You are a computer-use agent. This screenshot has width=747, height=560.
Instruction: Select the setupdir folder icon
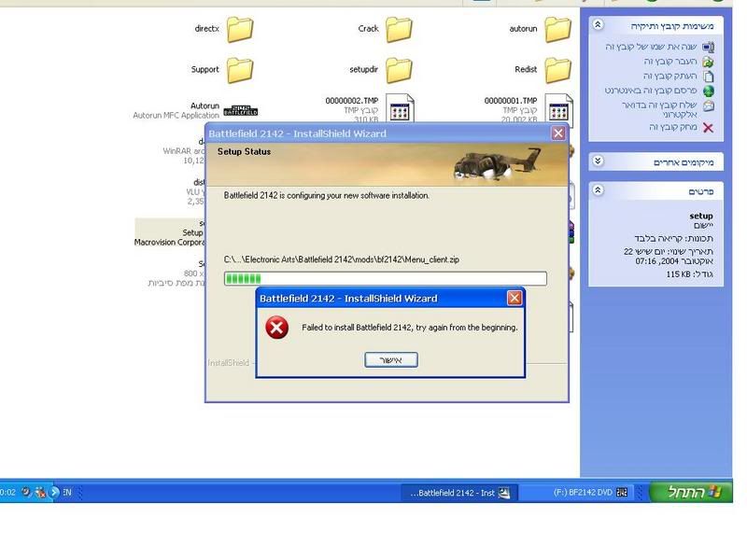click(x=399, y=70)
